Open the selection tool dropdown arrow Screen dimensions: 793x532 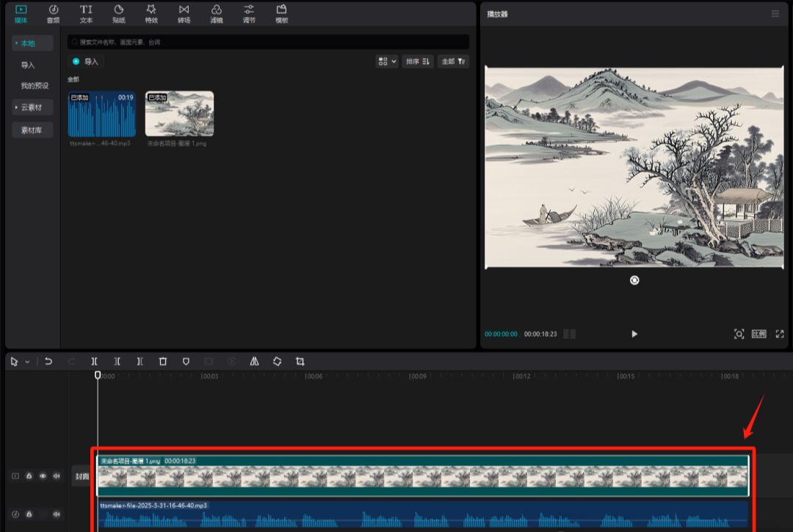[28, 362]
